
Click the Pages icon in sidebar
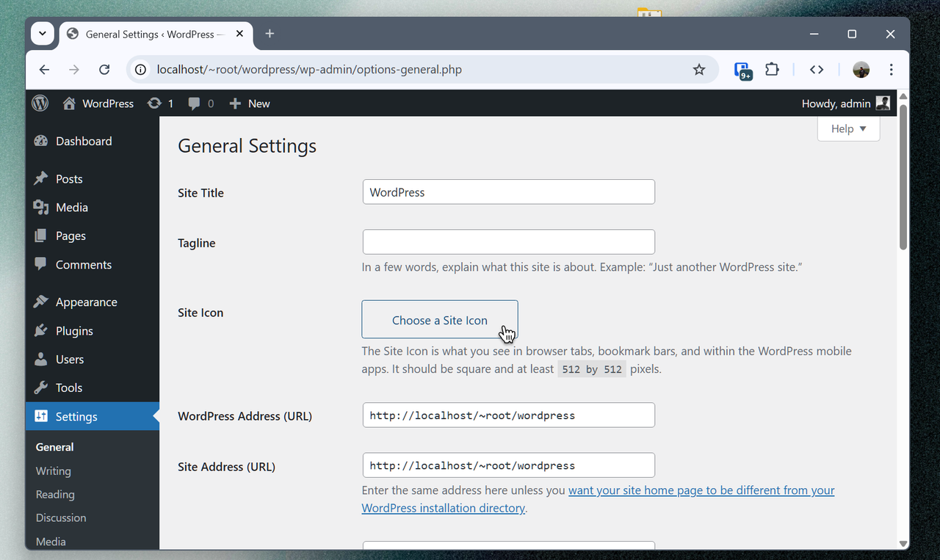pos(41,236)
